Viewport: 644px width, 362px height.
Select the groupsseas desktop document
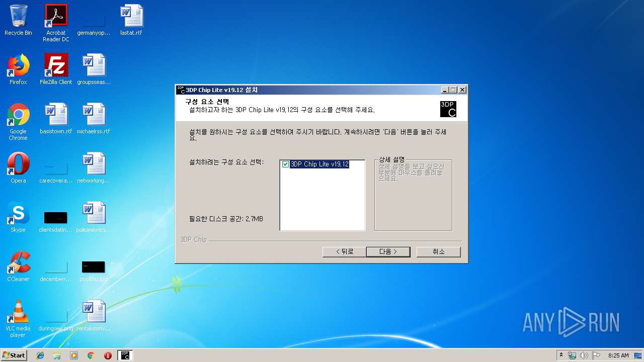click(x=94, y=69)
